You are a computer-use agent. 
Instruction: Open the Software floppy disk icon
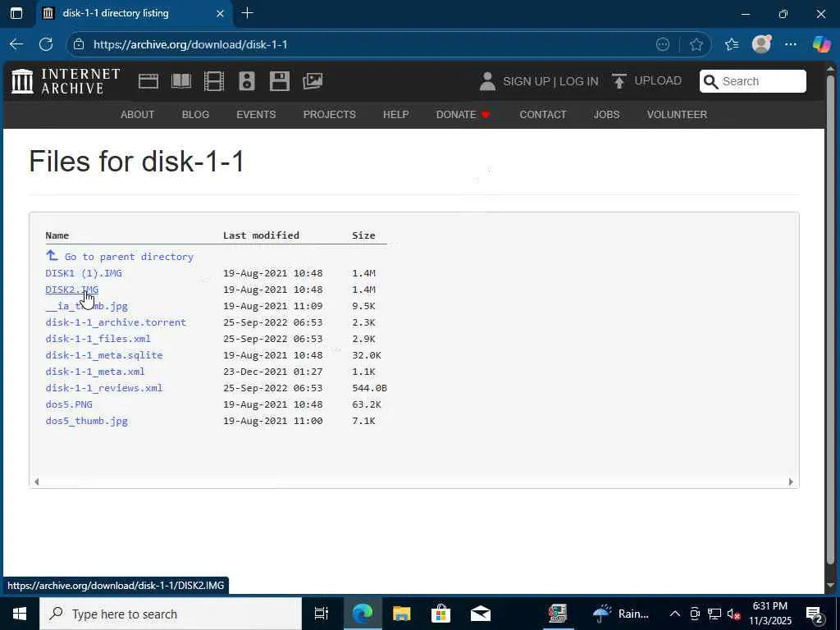click(x=280, y=81)
